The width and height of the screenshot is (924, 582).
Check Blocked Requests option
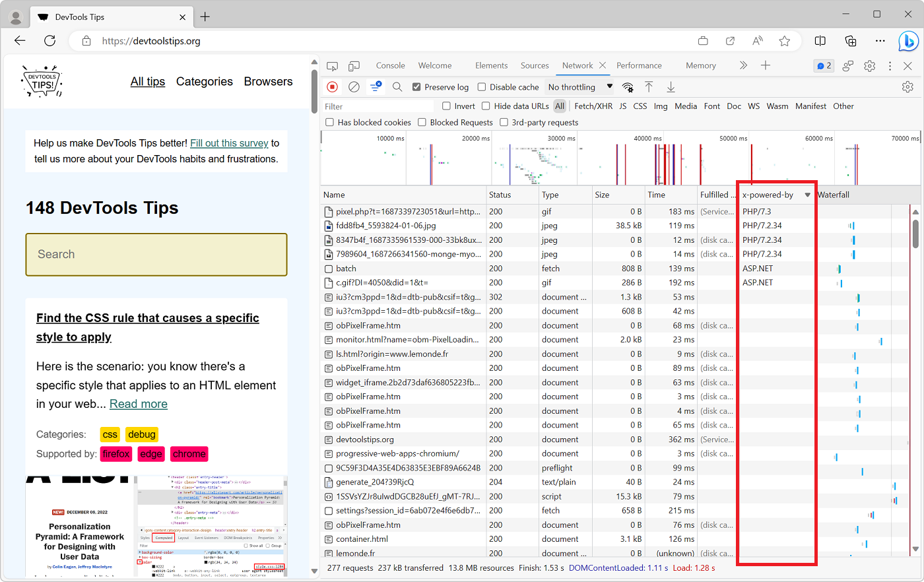click(x=422, y=123)
